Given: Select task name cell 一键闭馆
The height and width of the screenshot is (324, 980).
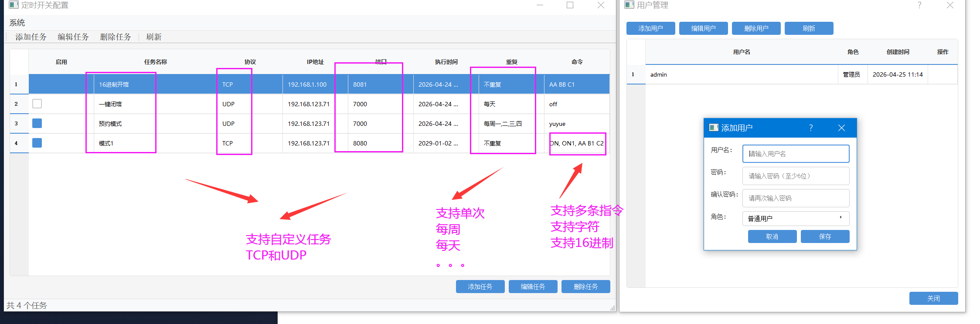Looking at the screenshot, I should point(156,104).
